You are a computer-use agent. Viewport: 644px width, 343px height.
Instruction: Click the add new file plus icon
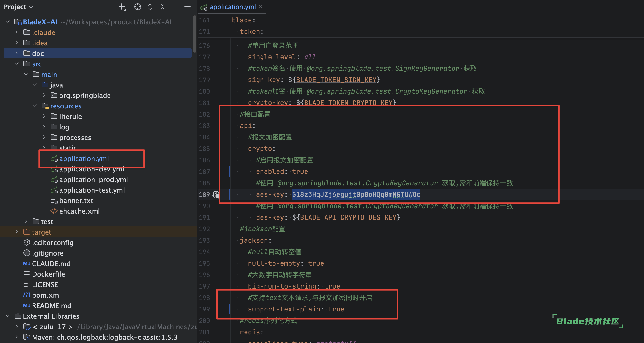[x=122, y=7]
